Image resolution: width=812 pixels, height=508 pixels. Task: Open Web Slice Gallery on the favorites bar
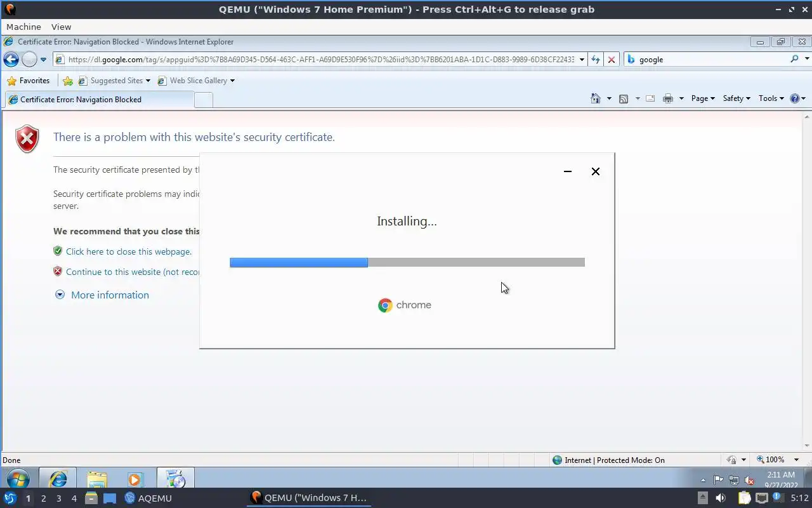pyautogui.click(x=196, y=81)
